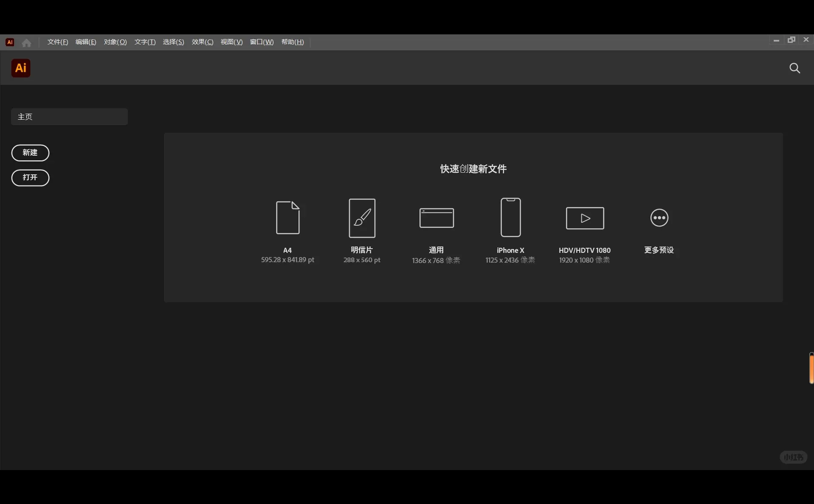Screen dimensions: 814x504
Task: Open the 窗口(W) menu
Action: (262, 42)
